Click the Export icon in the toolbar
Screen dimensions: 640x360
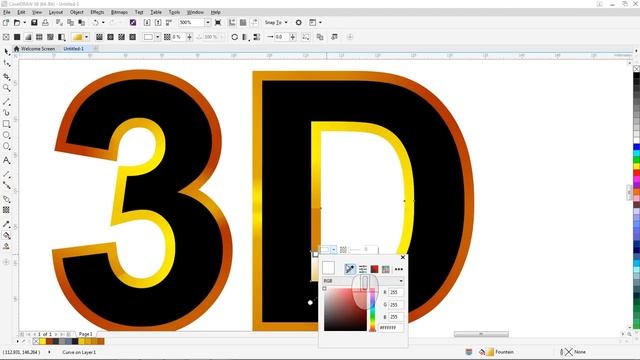(x=158, y=22)
